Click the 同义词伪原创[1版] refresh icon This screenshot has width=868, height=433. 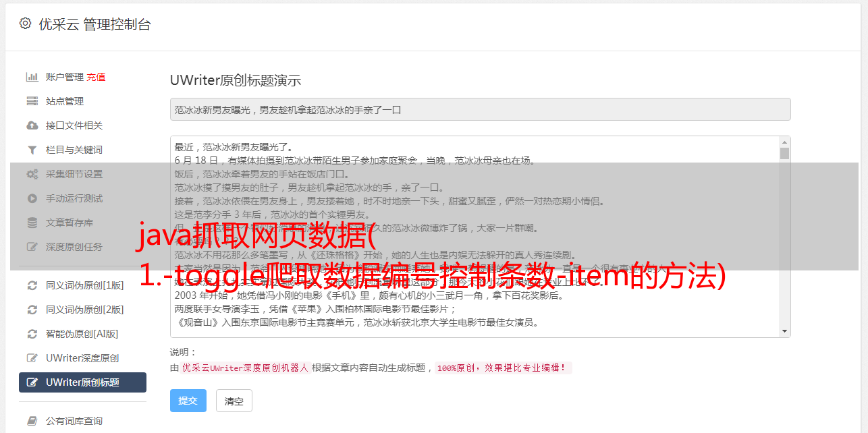tap(32, 285)
